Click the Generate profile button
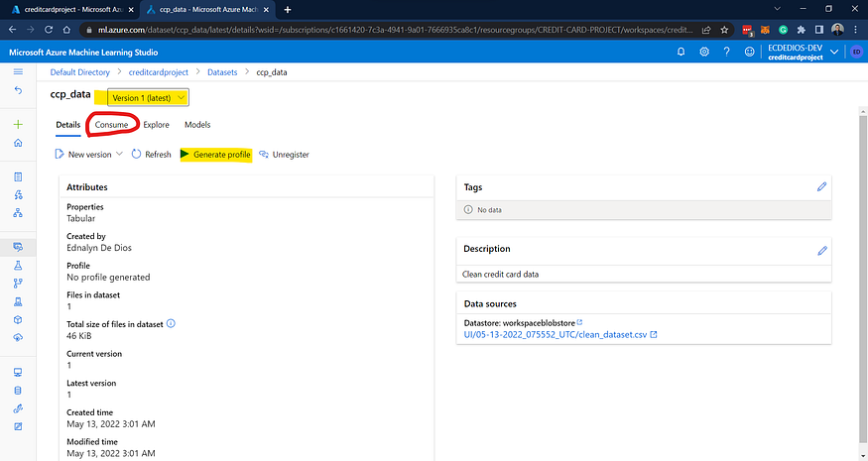The height and width of the screenshot is (461, 868). click(216, 155)
